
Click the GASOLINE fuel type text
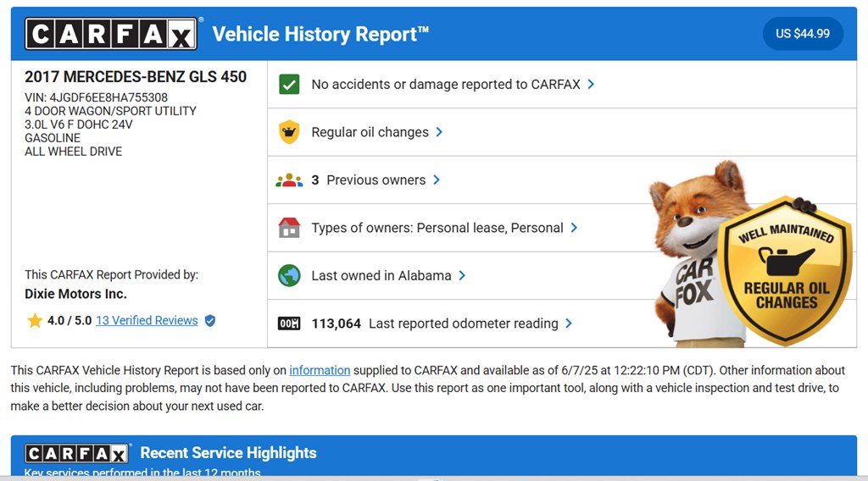[x=52, y=138]
